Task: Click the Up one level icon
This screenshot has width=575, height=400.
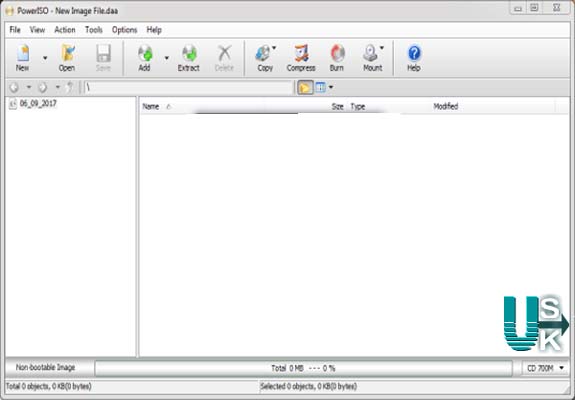Action: click(70, 87)
